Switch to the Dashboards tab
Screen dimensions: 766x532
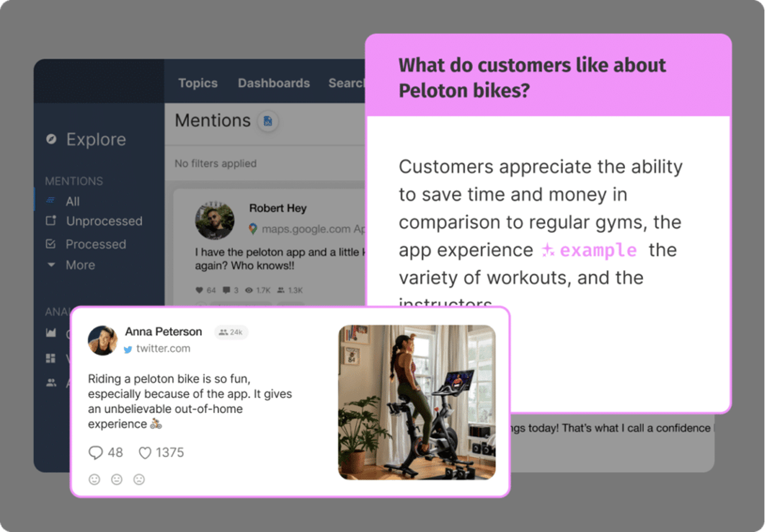(273, 83)
